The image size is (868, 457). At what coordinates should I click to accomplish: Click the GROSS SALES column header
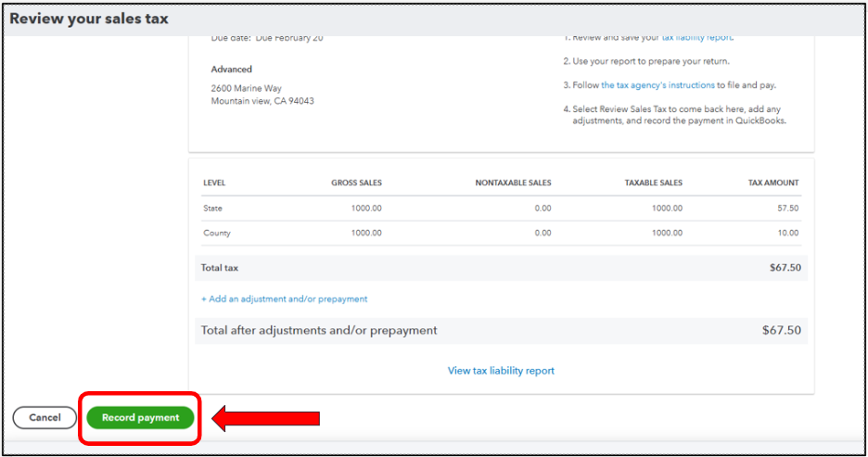356,183
